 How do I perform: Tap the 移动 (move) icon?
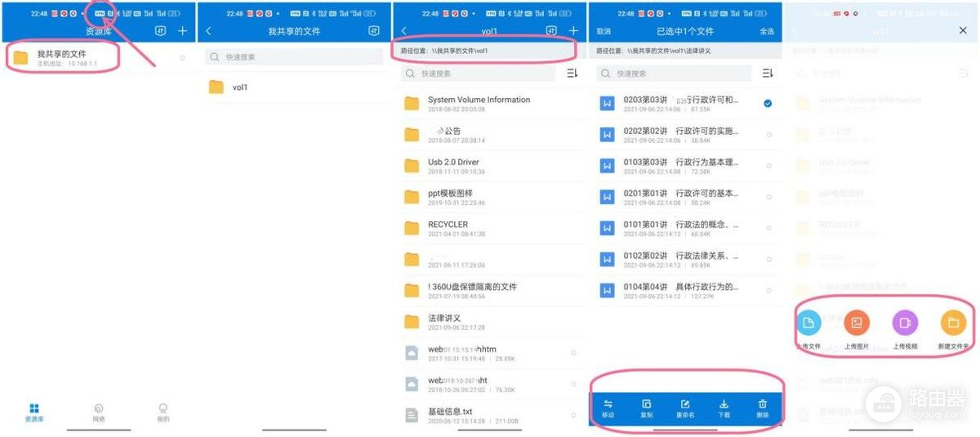pos(608,404)
